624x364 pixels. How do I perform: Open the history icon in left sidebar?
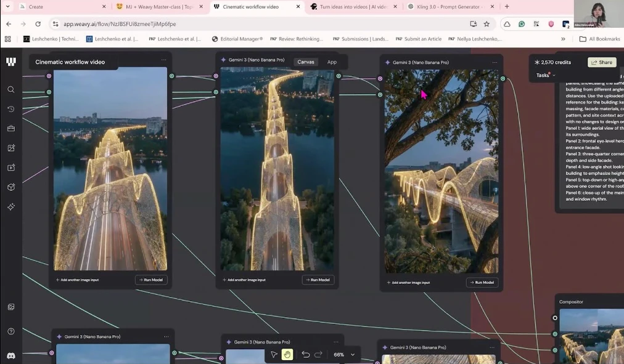(11, 109)
